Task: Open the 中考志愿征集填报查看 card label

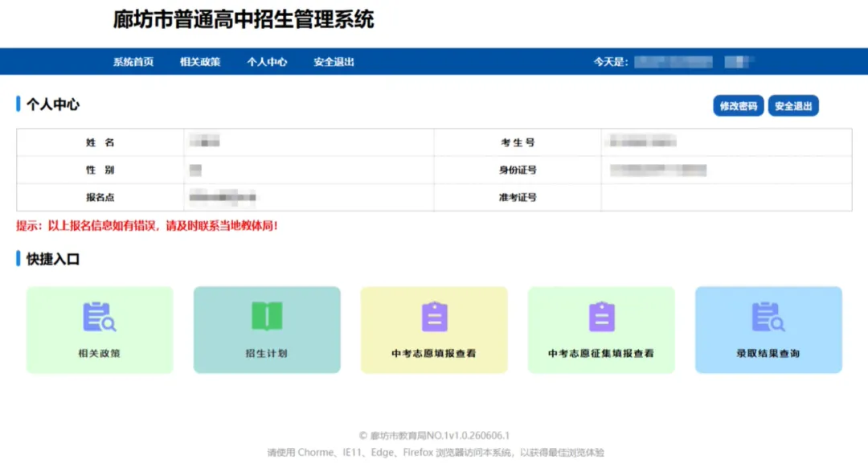Action: pyautogui.click(x=601, y=353)
